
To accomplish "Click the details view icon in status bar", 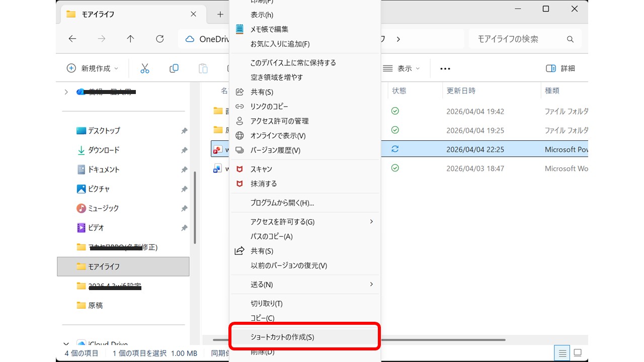I will tap(563, 352).
